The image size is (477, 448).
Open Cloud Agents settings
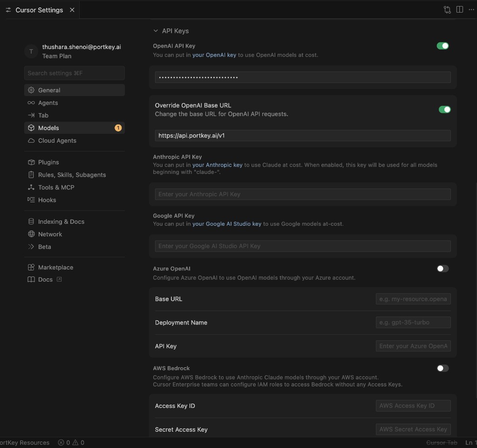[x=75, y=141]
